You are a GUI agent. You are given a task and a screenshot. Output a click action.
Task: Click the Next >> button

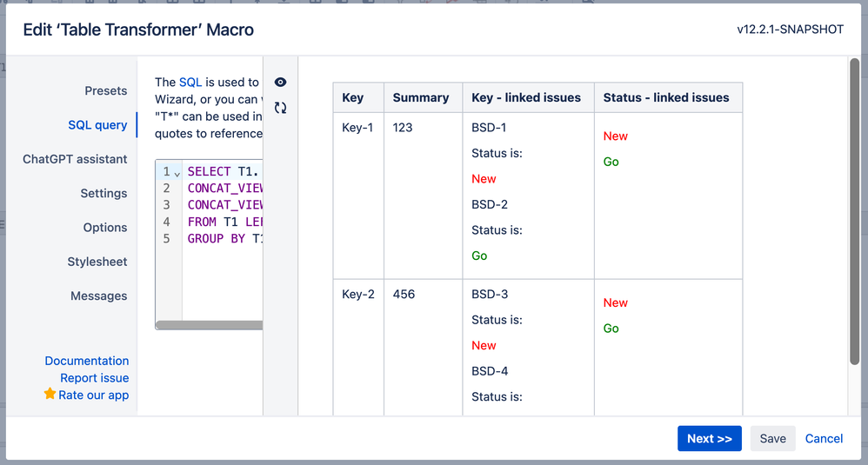point(709,438)
